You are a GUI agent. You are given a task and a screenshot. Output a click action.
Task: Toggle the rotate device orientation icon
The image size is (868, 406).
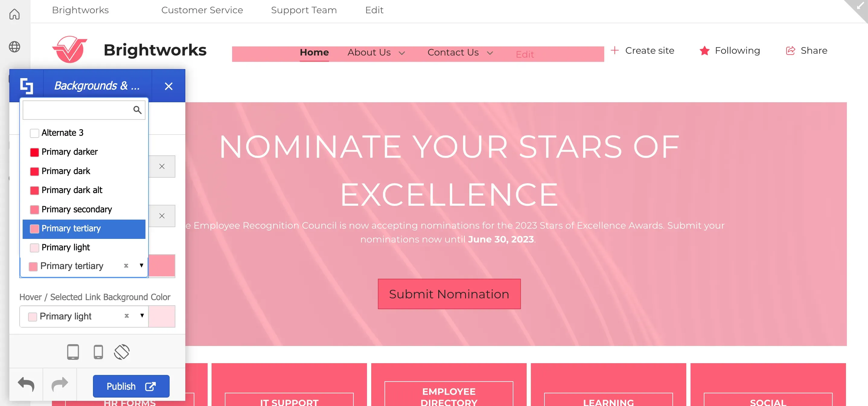[x=122, y=352]
